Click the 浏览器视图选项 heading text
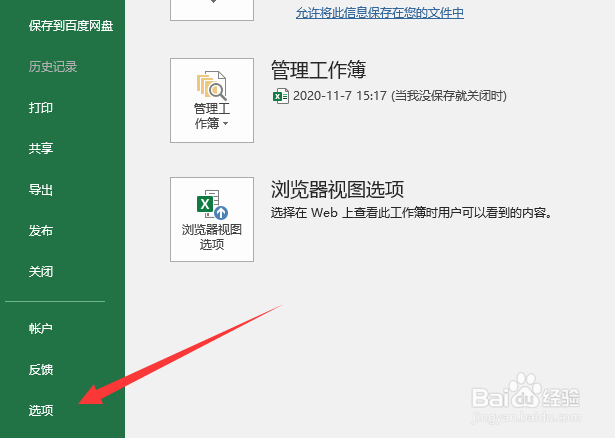 337,189
